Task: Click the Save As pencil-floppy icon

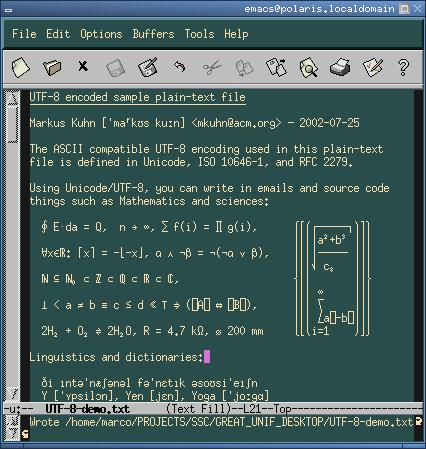Action: pyautogui.click(x=148, y=67)
